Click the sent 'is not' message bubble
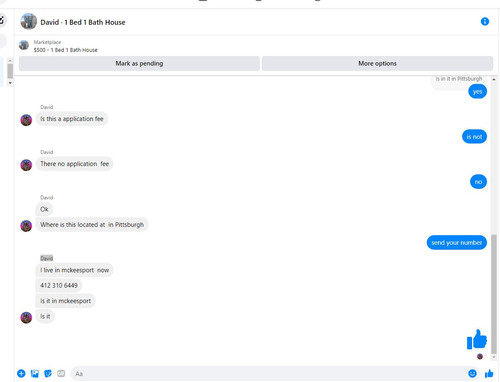The width and height of the screenshot is (500, 382). tap(474, 137)
